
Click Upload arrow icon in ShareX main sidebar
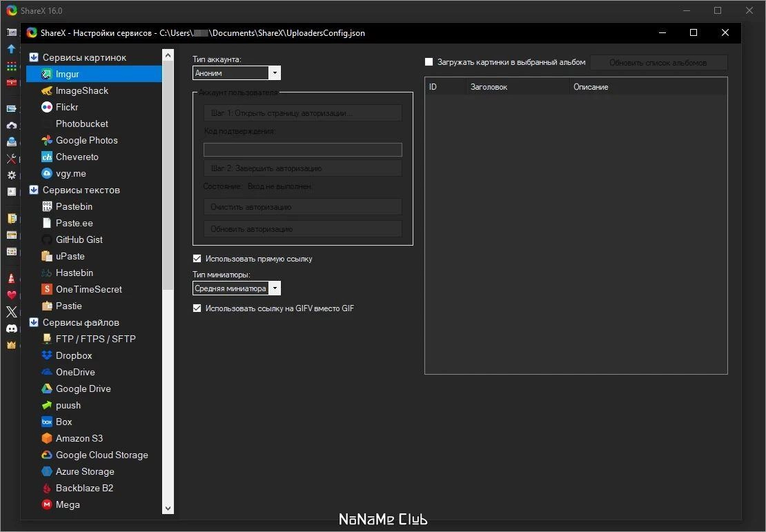pos(11,49)
